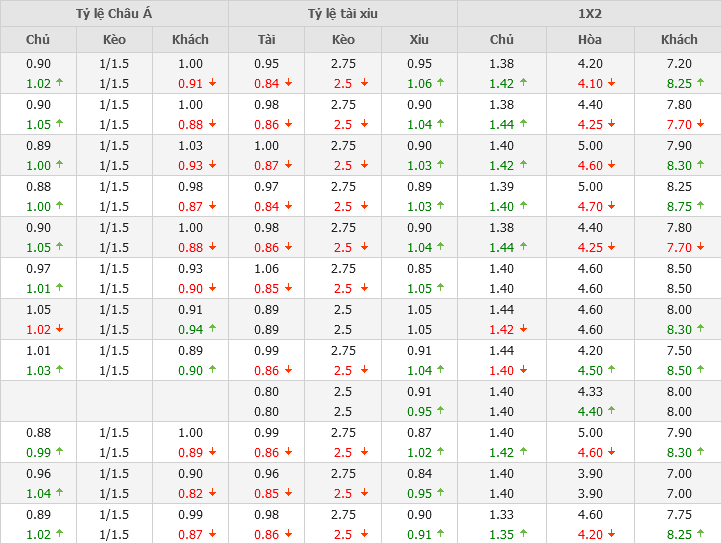
Task: Click the up arrow next to 4.50
Action: click(611, 370)
